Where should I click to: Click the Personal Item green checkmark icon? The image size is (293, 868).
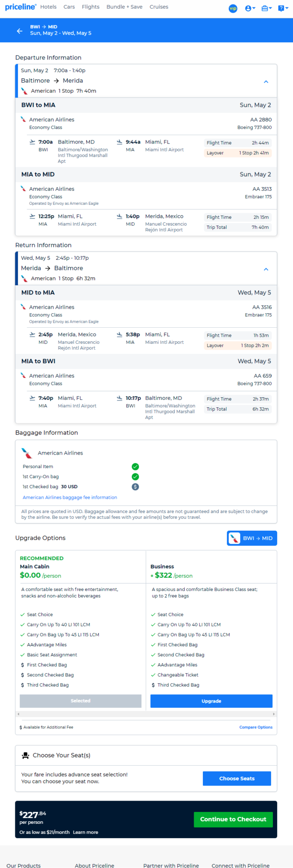tap(135, 466)
